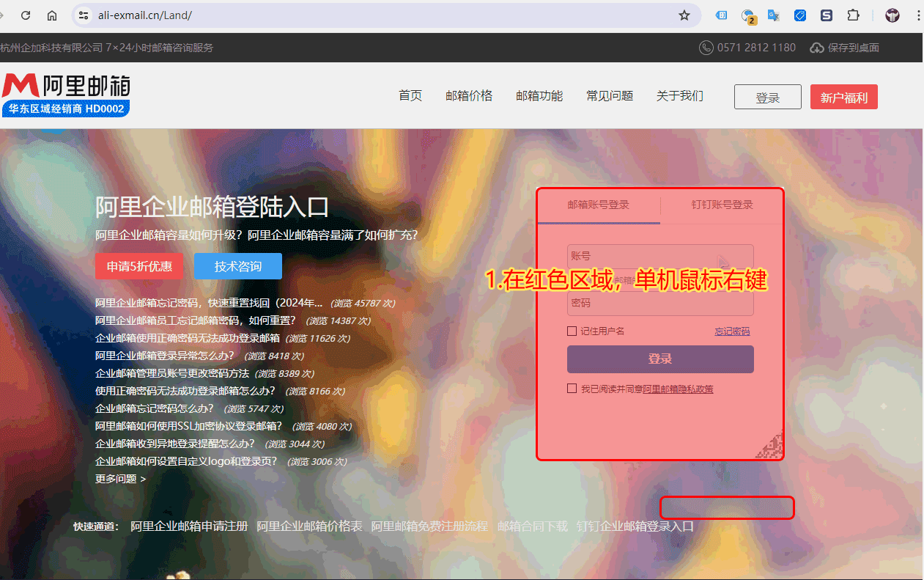Open site information icon in address bar
Viewport: 924px width, 580px height.
click(84, 15)
